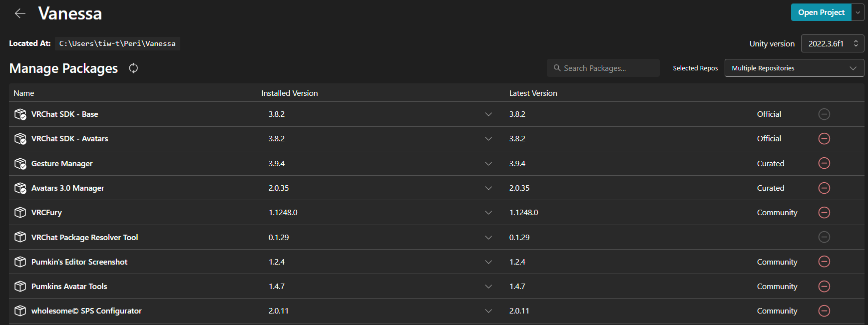Click the VRCFury package icon
The height and width of the screenshot is (325, 868).
pyautogui.click(x=20, y=213)
